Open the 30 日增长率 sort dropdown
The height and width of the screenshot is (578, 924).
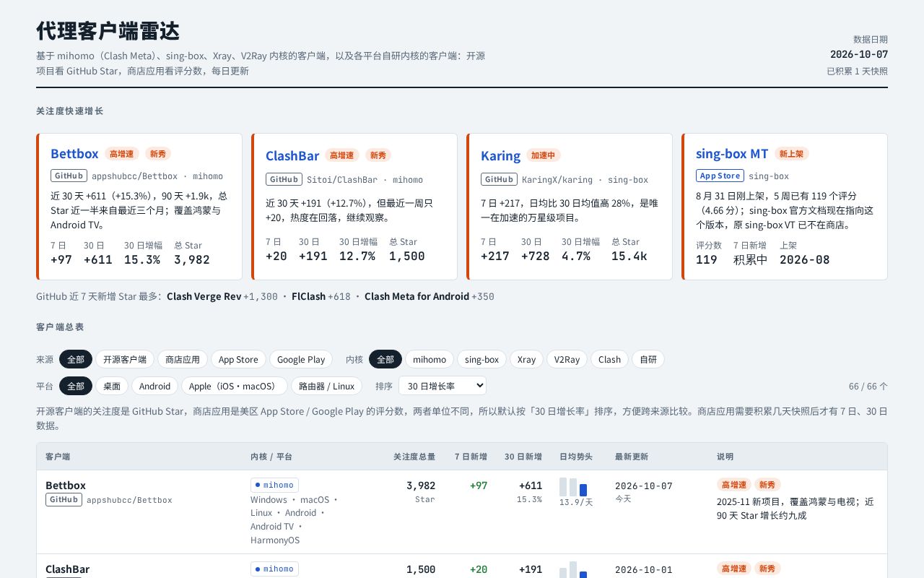[443, 386]
